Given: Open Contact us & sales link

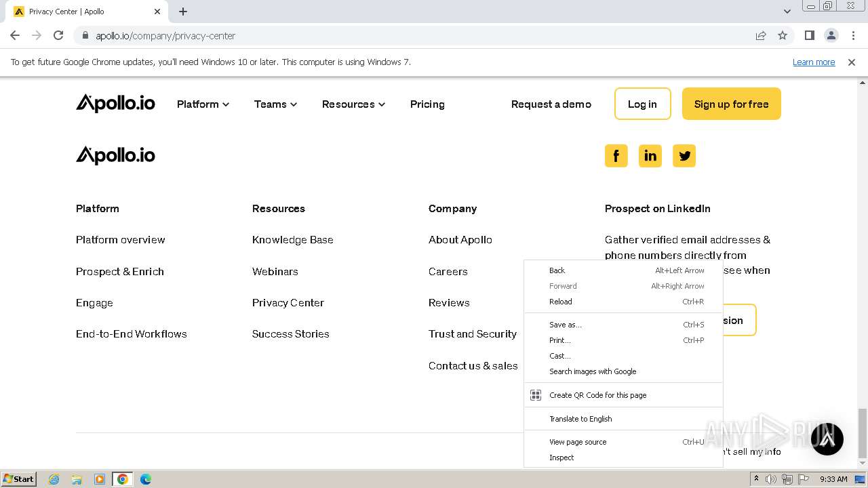Looking at the screenshot, I should click(x=473, y=366).
